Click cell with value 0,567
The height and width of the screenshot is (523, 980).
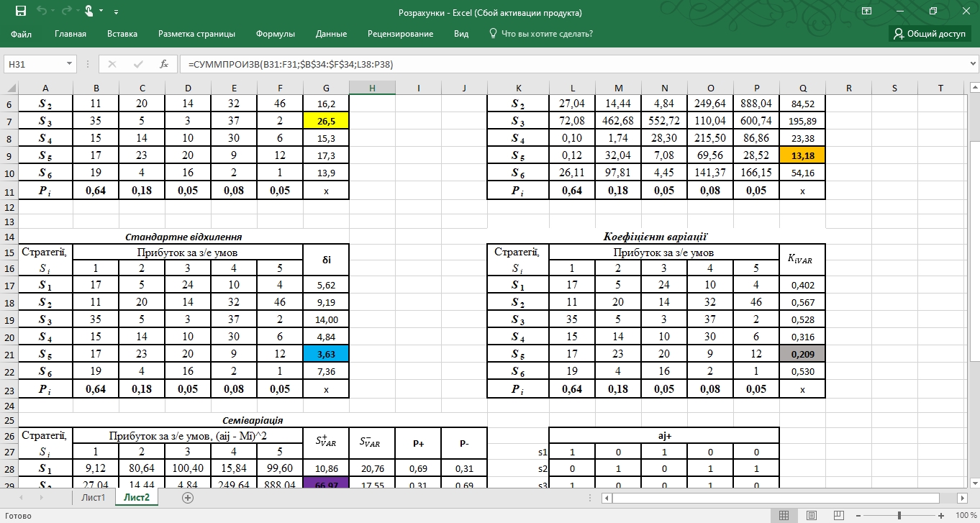click(x=802, y=303)
